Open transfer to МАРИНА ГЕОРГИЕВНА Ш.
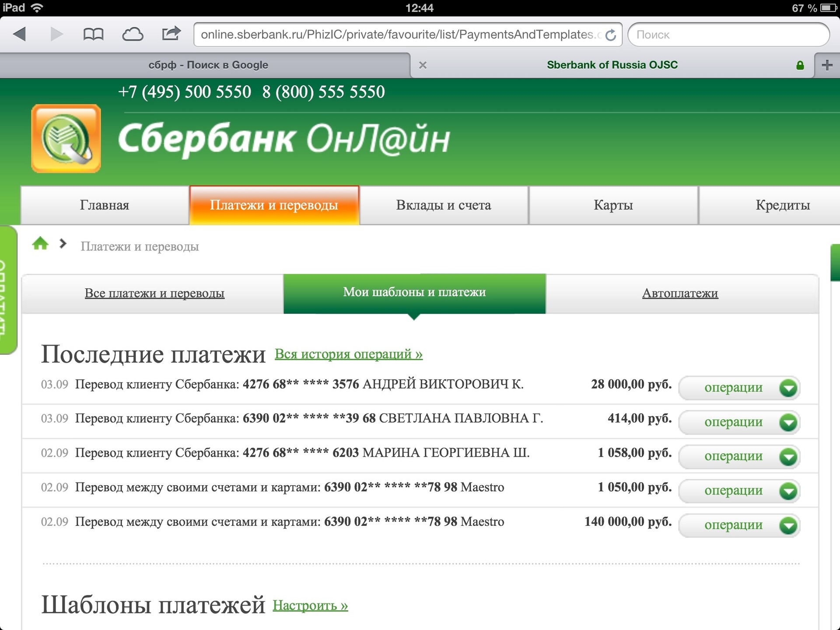This screenshot has width=840, height=630. point(302,453)
